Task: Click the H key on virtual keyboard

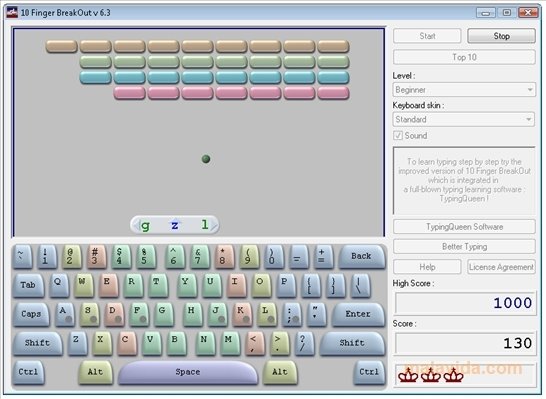Action: click(x=193, y=314)
